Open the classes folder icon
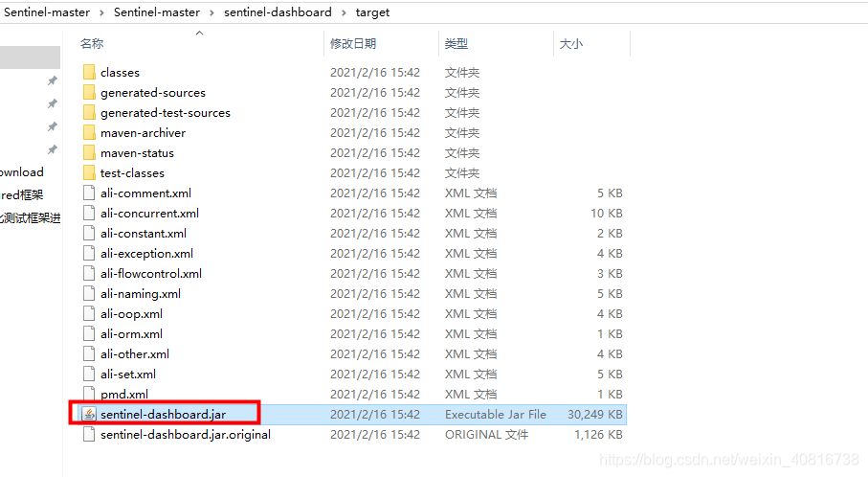Screen dimensions: 868x477 (x=89, y=72)
